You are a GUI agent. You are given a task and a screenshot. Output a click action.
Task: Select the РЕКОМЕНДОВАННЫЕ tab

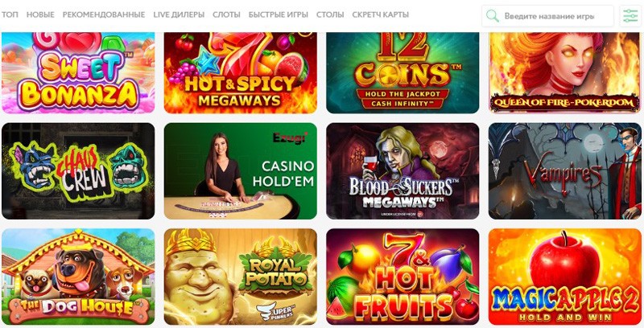(104, 14)
